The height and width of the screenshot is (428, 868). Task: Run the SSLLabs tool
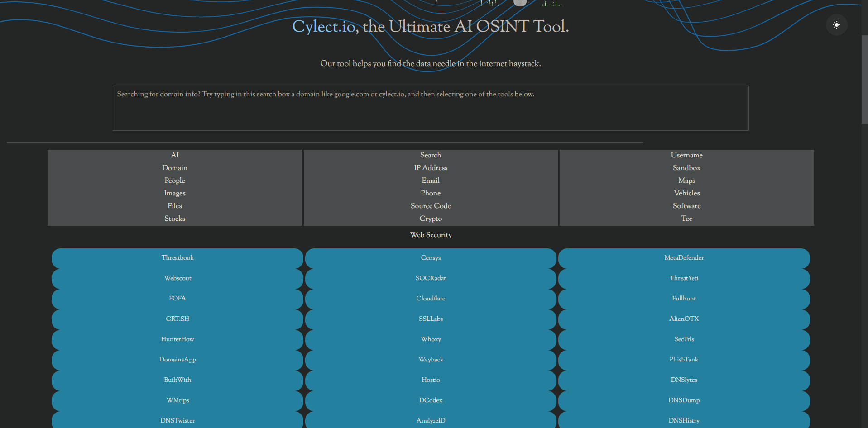[x=431, y=319]
